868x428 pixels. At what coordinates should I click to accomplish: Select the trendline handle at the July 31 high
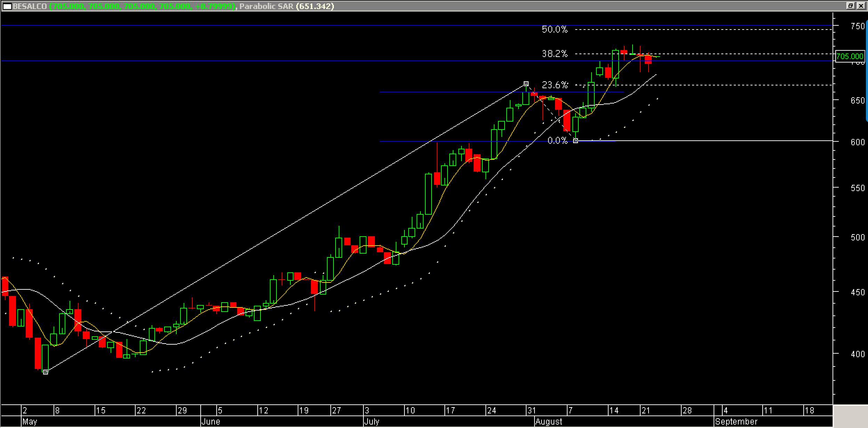pyautogui.click(x=526, y=84)
